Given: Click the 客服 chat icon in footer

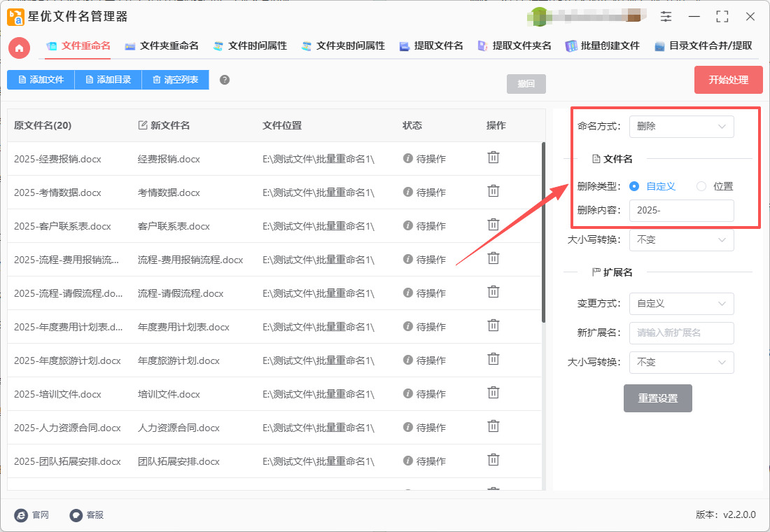Looking at the screenshot, I should (76, 514).
